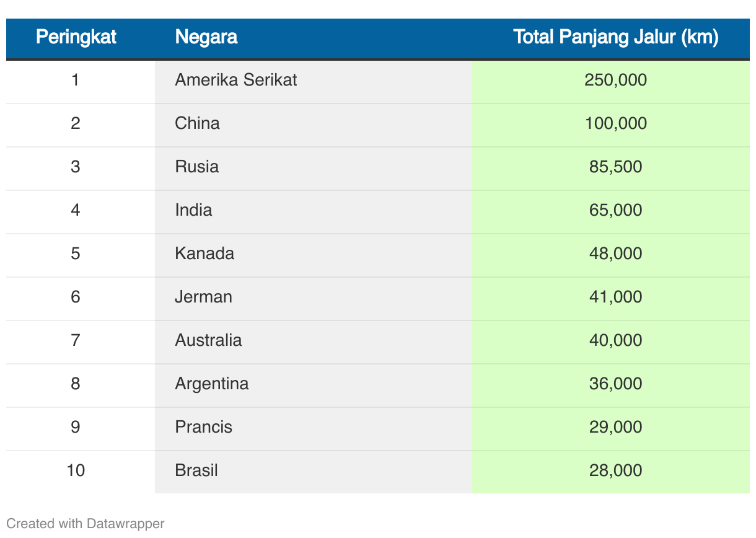Select the 48,000 length value
This screenshot has width=756, height=538.
click(x=615, y=254)
